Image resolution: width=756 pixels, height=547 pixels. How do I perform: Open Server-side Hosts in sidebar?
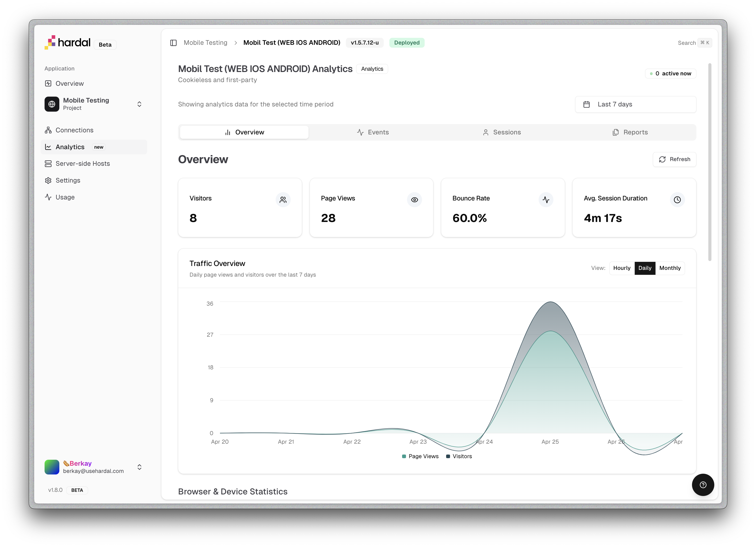click(x=82, y=164)
